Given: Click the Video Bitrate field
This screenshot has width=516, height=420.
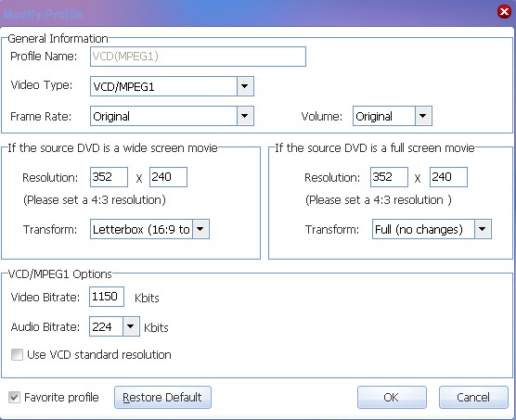Looking at the screenshot, I should tap(107, 297).
